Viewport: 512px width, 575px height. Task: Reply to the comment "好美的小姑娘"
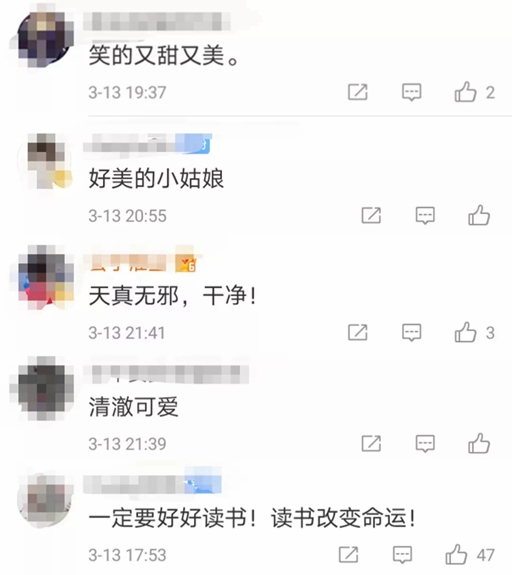[x=425, y=215]
